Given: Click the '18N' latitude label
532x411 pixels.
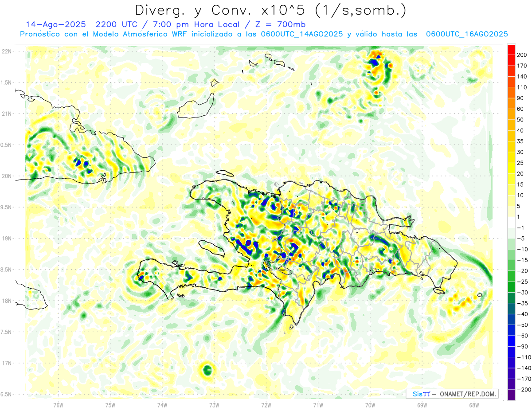Looking at the screenshot, I should [x=7, y=301].
